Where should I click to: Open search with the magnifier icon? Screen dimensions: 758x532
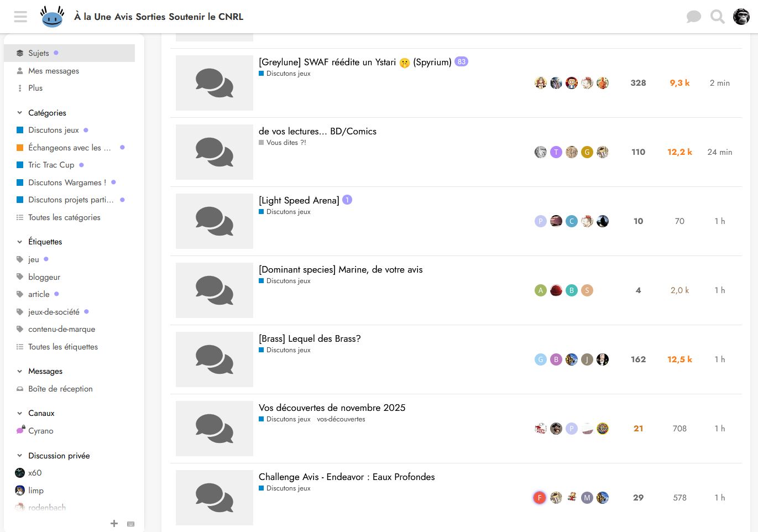[x=717, y=17]
